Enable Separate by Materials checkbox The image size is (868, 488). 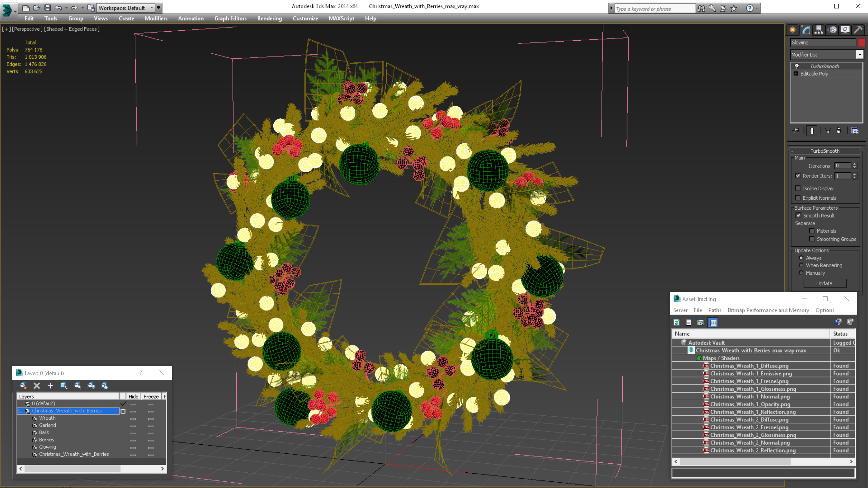812,231
